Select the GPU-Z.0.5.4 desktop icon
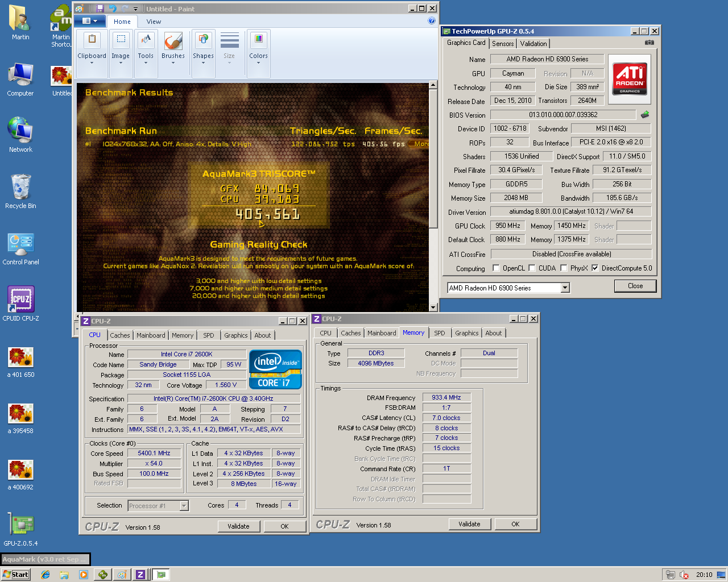728x582 pixels. pyautogui.click(x=20, y=530)
